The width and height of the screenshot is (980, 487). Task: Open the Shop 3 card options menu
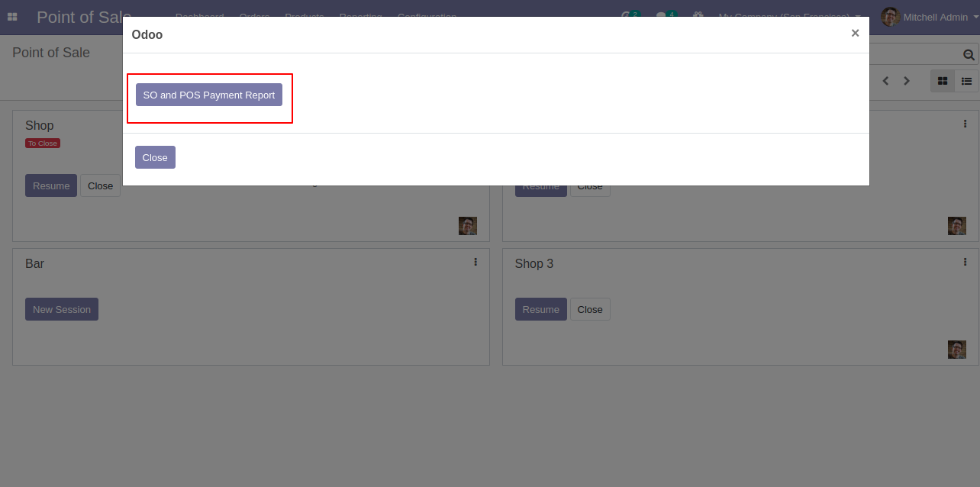pyautogui.click(x=965, y=262)
